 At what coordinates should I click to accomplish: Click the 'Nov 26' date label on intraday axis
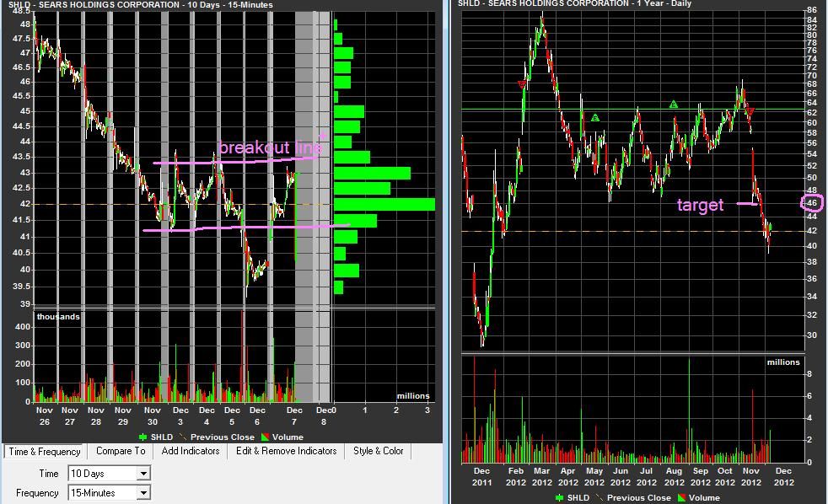[x=45, y=416]
